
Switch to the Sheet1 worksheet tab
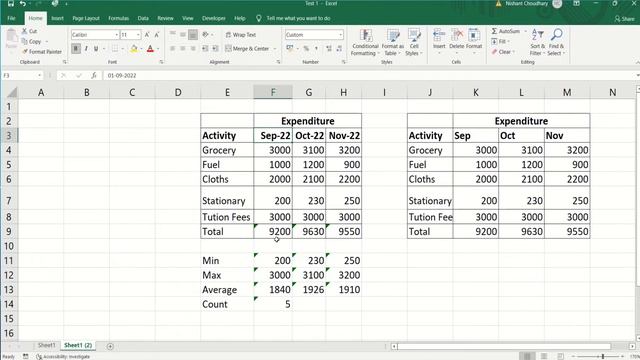point(46,345)
